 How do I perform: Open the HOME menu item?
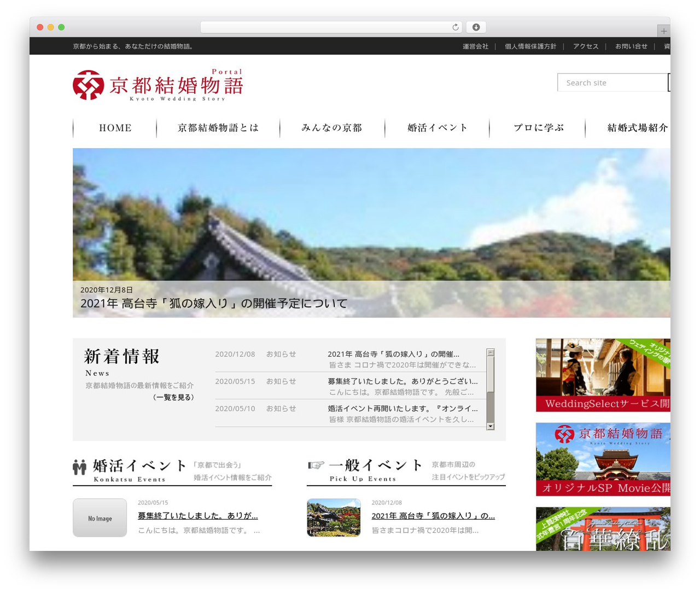115,128
